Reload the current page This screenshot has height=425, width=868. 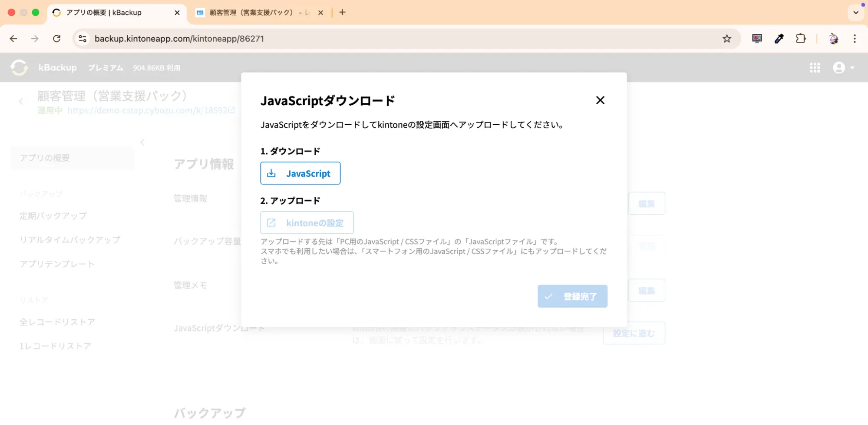click(56, 39)
